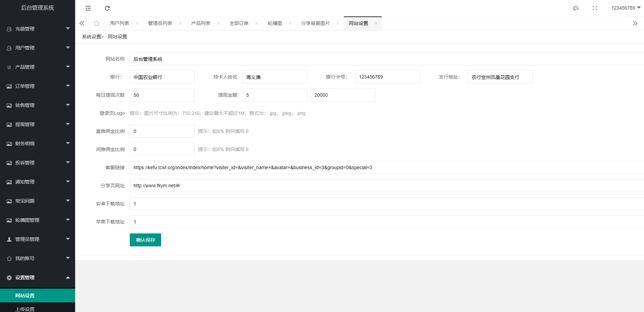Click the 银行卡号 input field
This screenshot has width=644, height=312.
click(x=387, y=77)
